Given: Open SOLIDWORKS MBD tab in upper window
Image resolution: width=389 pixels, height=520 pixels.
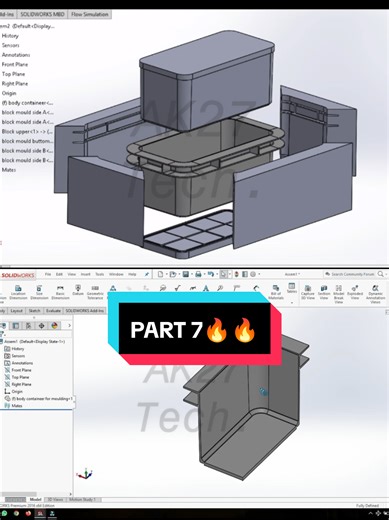Looking at the screenshot, I should pyautogui.click(x=42, y=14).
